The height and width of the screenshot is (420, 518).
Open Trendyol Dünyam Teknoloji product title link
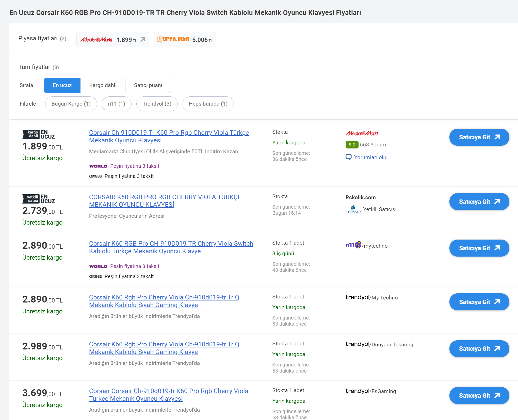(x=164, y=348)
